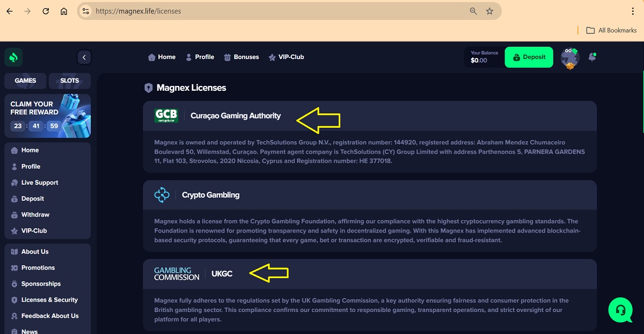Bookmark this page with the star icon
The image size is (644, 334).
click(489, 11)
